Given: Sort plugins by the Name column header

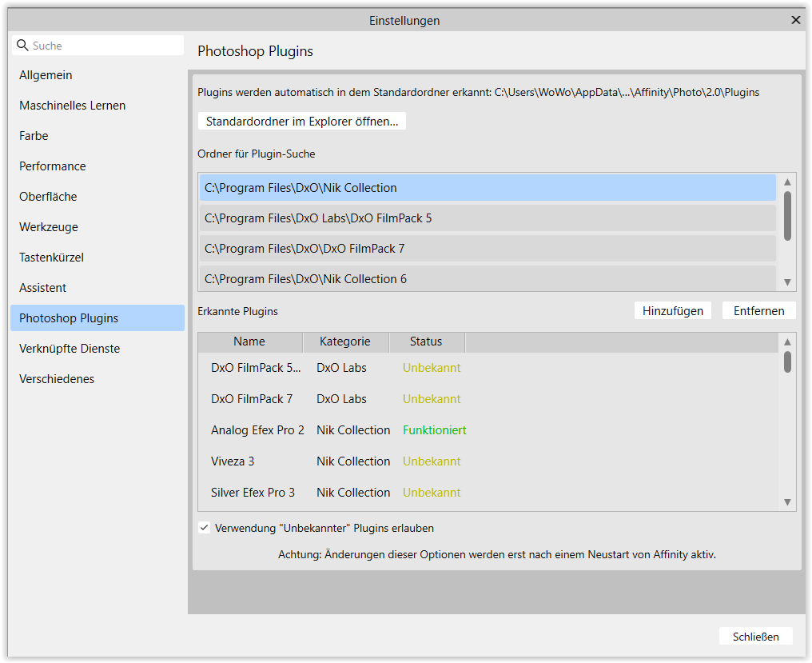Looking at the screenshot, I should 249,341.
